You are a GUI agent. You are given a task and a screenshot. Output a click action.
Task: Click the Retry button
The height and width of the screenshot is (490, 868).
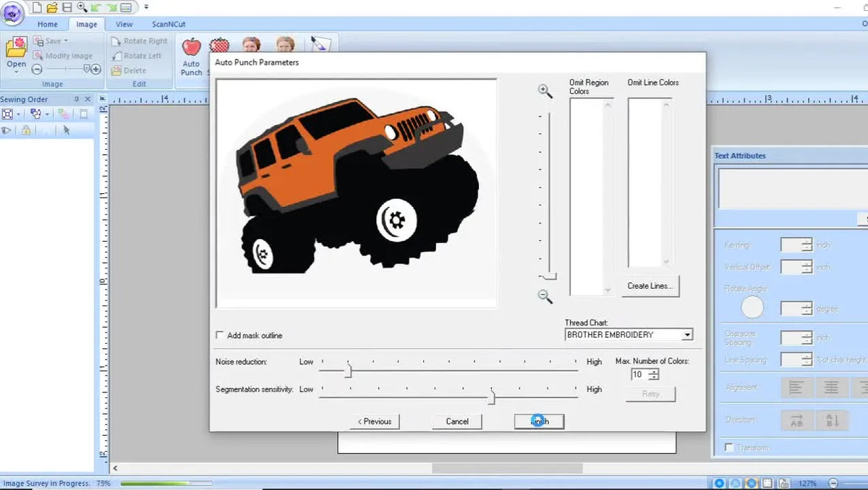click(x=650, y=394)
